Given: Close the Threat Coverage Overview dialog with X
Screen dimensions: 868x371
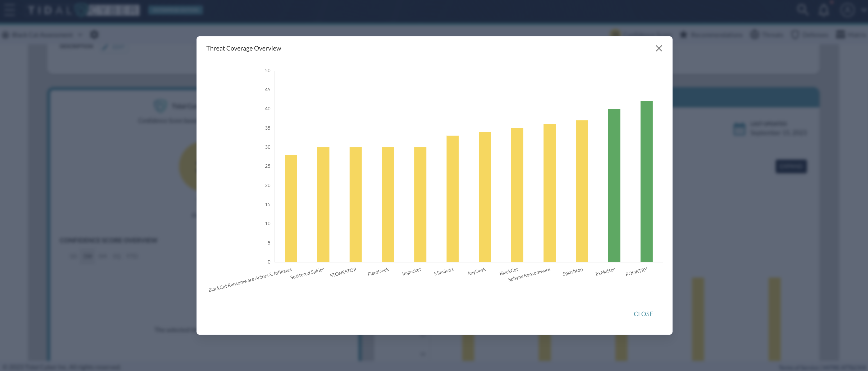Looking at the screenshot, I should (x=659, y=49).
